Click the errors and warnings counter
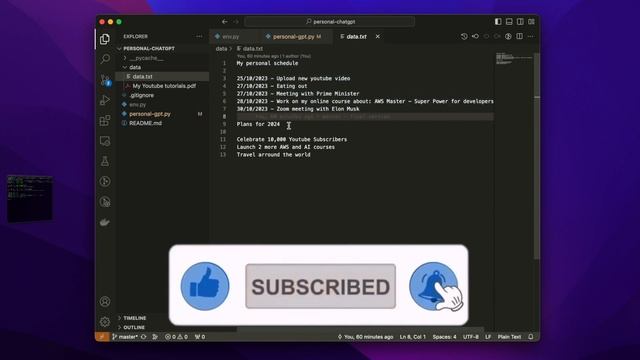The image size is (640, 360). (176, 337)
